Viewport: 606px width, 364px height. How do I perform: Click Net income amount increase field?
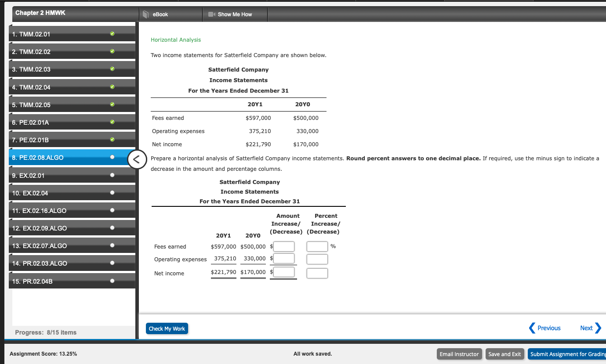pyautogui.click(x=284, y=273)
